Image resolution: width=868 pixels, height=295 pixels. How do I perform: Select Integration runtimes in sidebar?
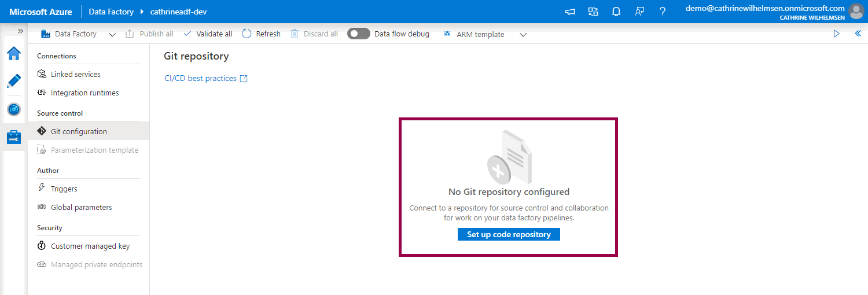coord(84,93)
